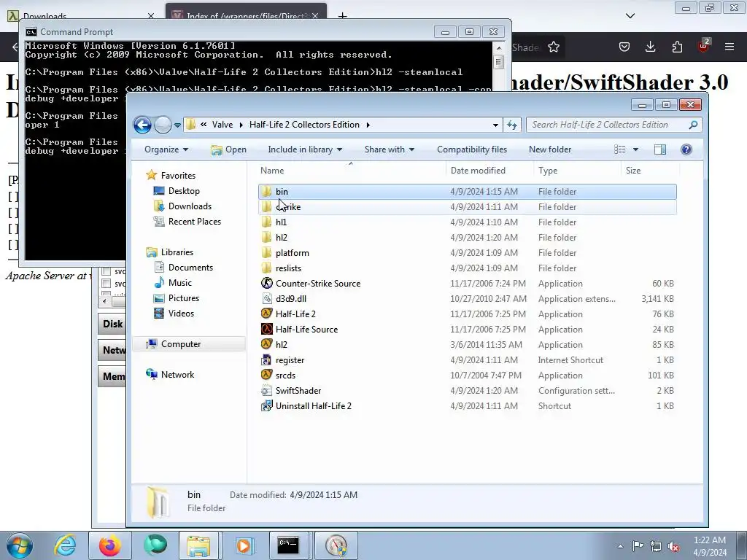Image resolution: width=747 pixels, height=560 pixels.
Task: Open the Firefox hamburger menu
Action: pos(729,47)
